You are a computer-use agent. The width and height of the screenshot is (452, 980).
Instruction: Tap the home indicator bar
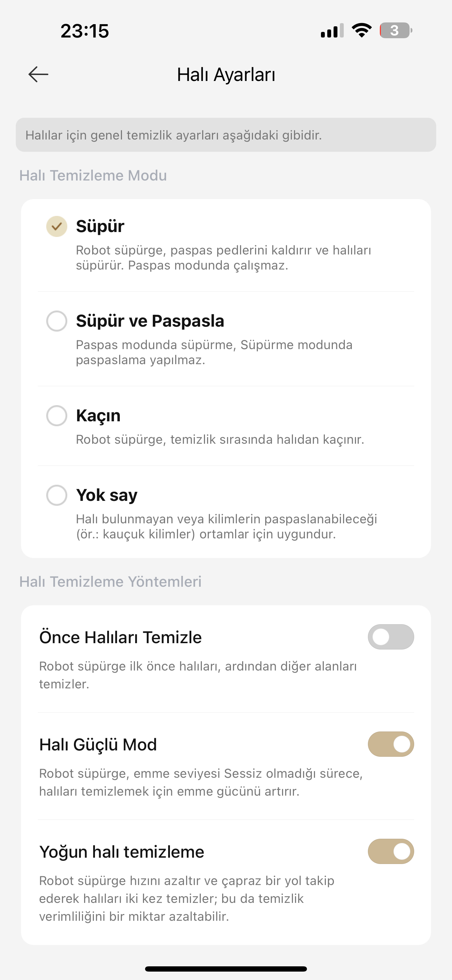tap(226, 969)
